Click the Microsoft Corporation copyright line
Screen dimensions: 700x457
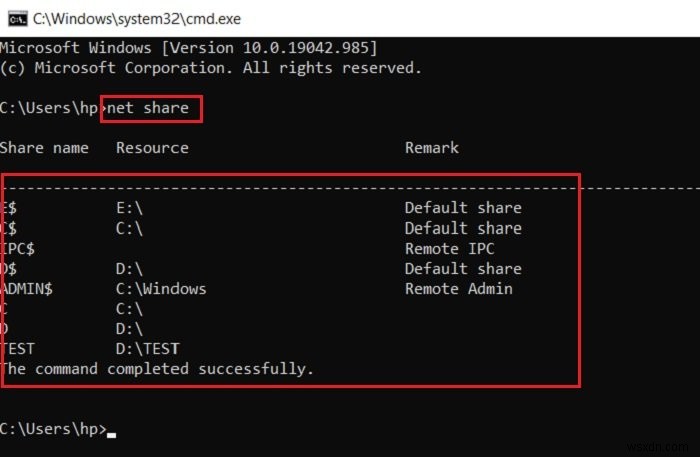pyautogui.click(x=210, y=68)
